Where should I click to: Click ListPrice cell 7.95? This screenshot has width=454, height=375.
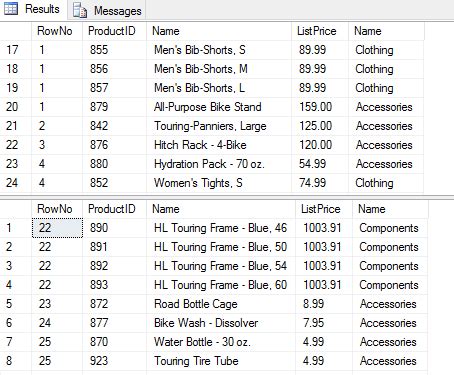click(x=324, y=323)
